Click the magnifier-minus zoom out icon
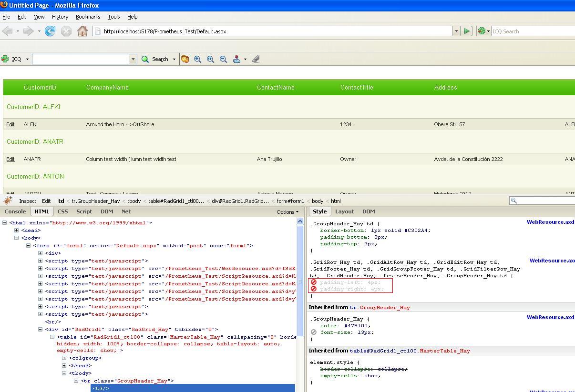This screenshot has height=392, width=575. pyautogui.click(x=223, y=59)
